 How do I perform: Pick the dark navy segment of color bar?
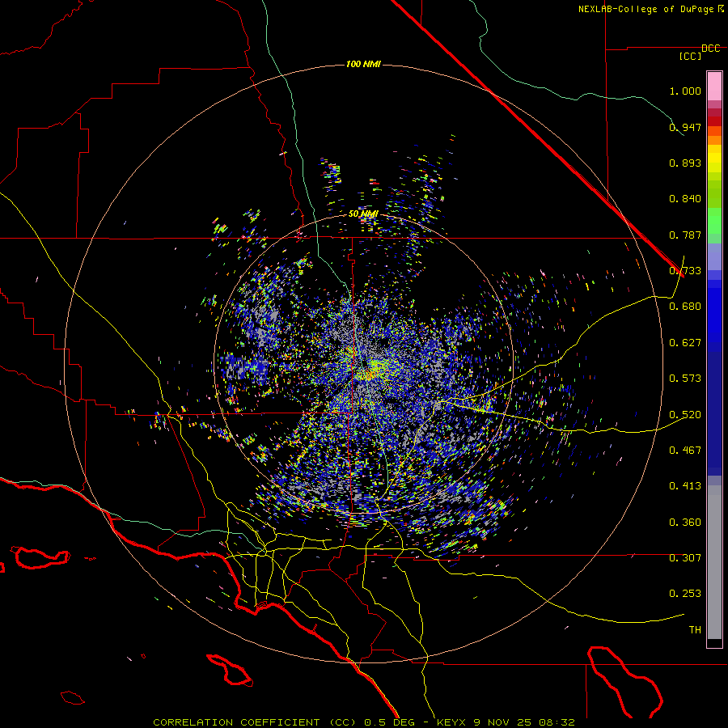[x=714, y=413]
